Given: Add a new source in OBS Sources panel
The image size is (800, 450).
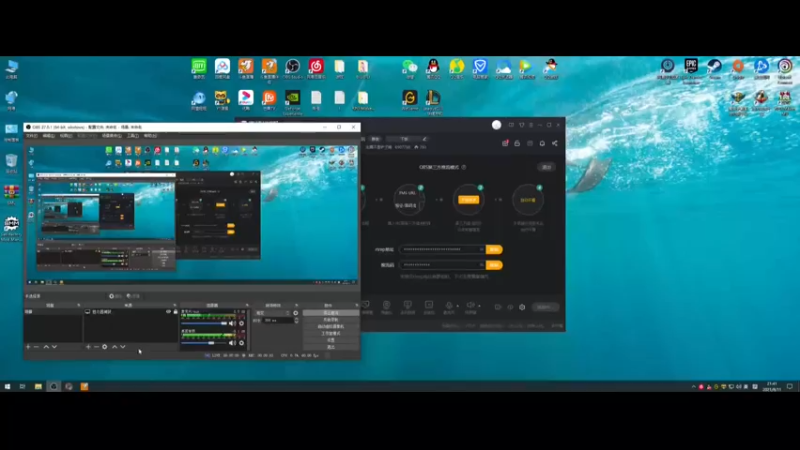Looking at the screenshot, I should coord(88,347).
